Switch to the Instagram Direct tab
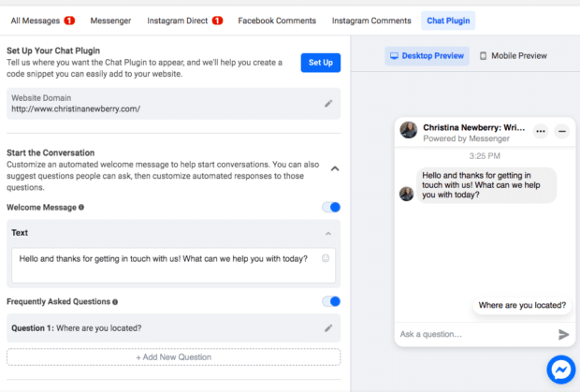The image size is (580, 392). pyautogui.click(x=184, y=21)
